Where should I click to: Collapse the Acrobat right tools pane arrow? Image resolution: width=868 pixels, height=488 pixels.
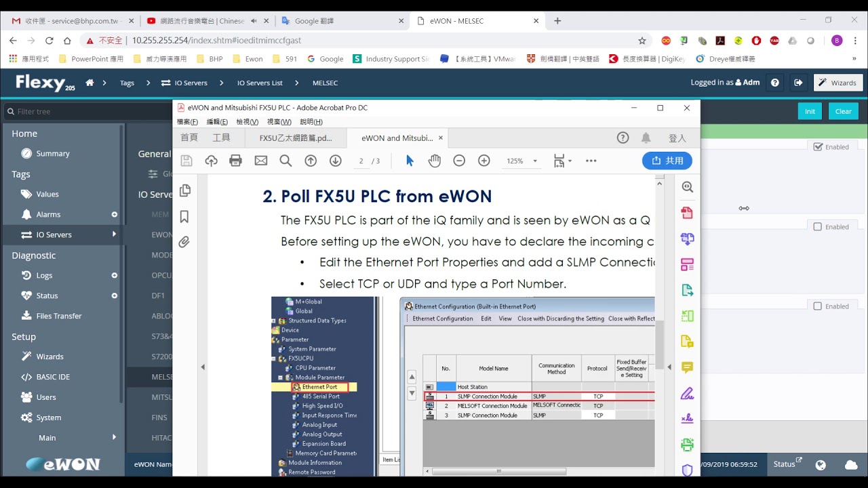click(x=669, y=367)
